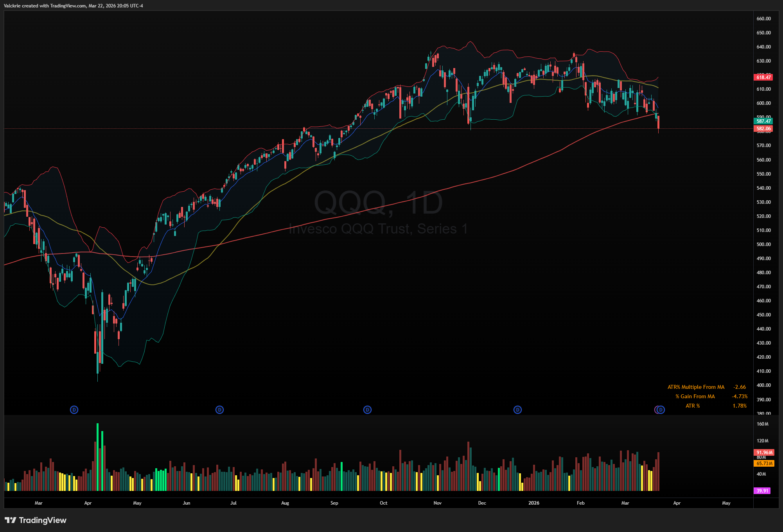Click the dividend marker between March and April 2025
The image size is (783, 532).
point(74,410)
